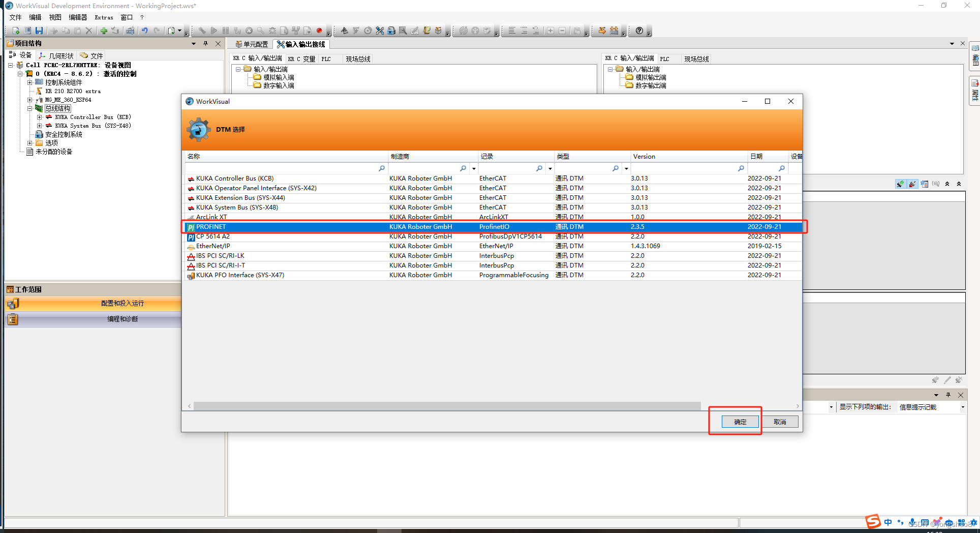
Task: Open the 文件 menu
Action: pos(16,17)
